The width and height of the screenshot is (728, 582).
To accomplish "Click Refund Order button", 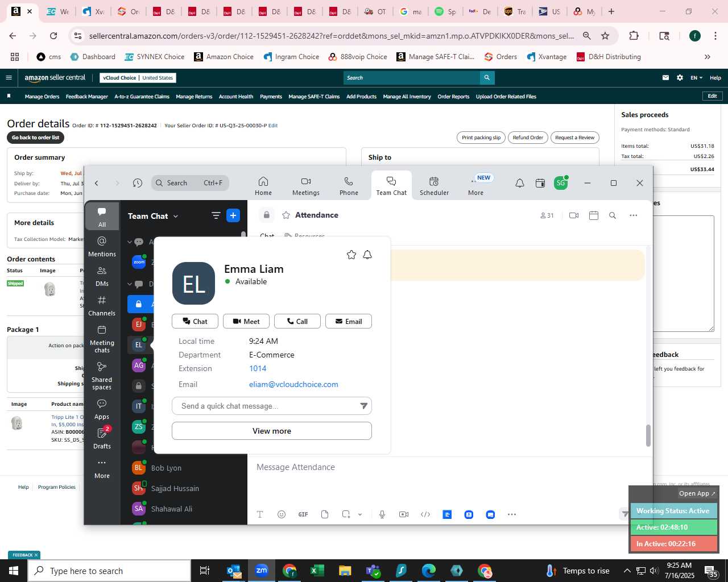I will pos(528,138).
